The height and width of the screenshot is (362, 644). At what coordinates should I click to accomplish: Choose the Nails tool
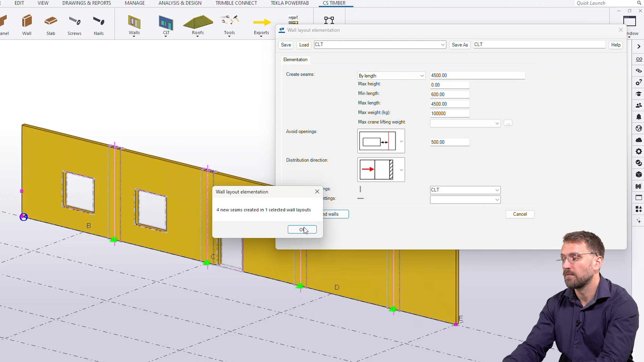tap(99, 25)
